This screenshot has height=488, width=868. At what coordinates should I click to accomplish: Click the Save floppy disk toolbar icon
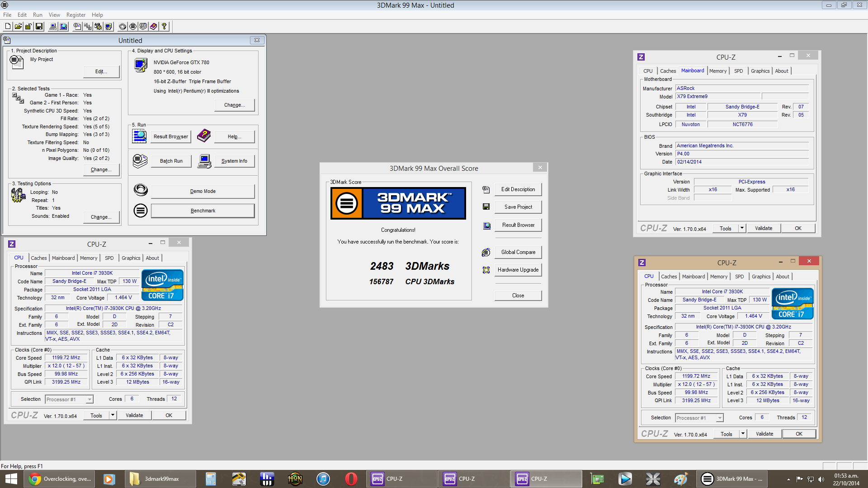click(x=39, y=27)
